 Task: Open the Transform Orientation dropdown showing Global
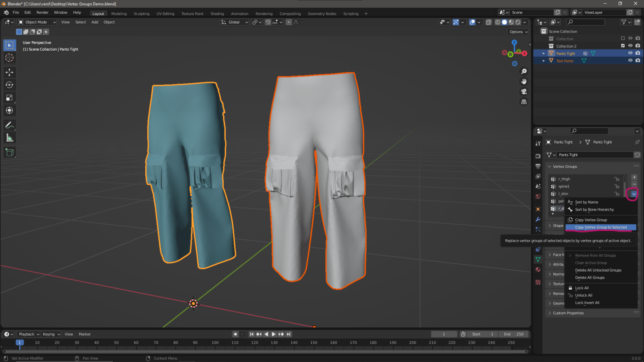(233, 22)
